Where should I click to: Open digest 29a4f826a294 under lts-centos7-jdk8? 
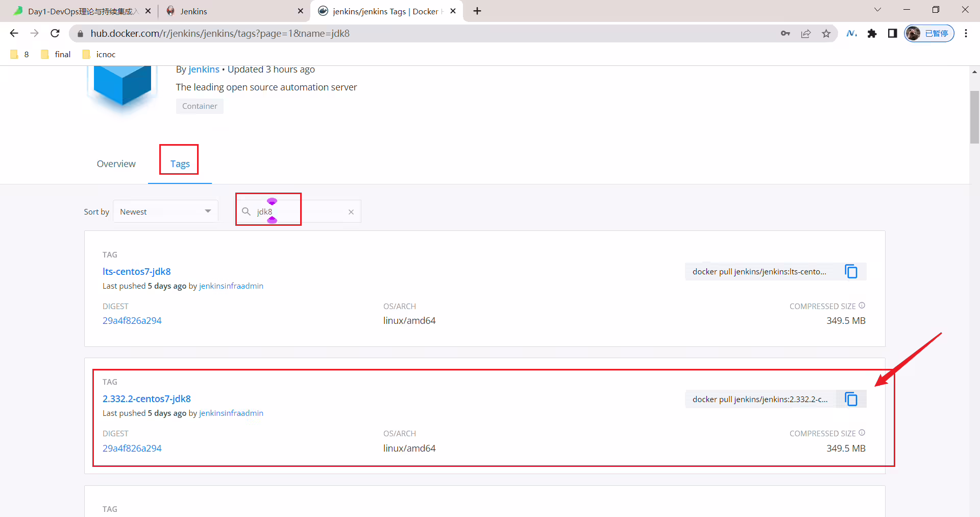(132, 321)
